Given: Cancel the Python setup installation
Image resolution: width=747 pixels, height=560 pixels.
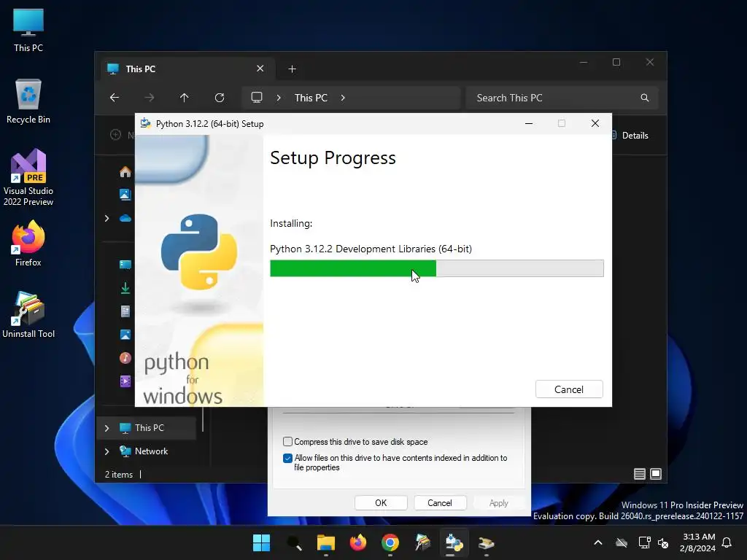Looking at the screenshot, I should coord(569,389).
